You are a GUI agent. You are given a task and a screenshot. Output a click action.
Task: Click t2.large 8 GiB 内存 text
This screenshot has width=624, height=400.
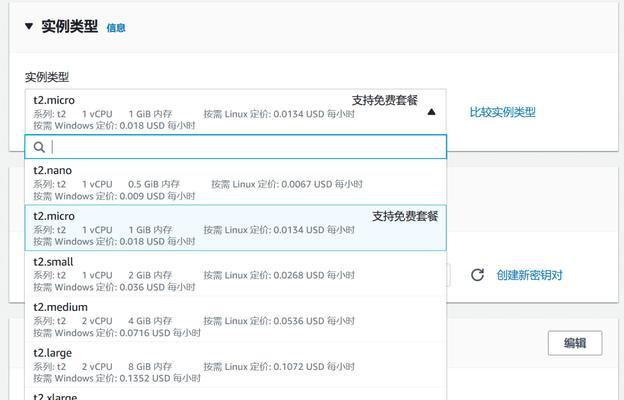pyautogui.click(x=150, y=367)
